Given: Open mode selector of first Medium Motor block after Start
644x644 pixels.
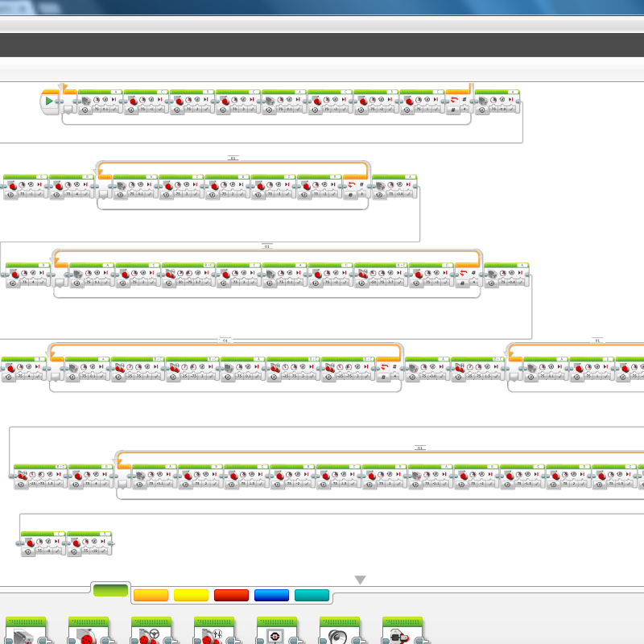Looking at the screenshot, I should pyautogui.click(x=85, y=110).
